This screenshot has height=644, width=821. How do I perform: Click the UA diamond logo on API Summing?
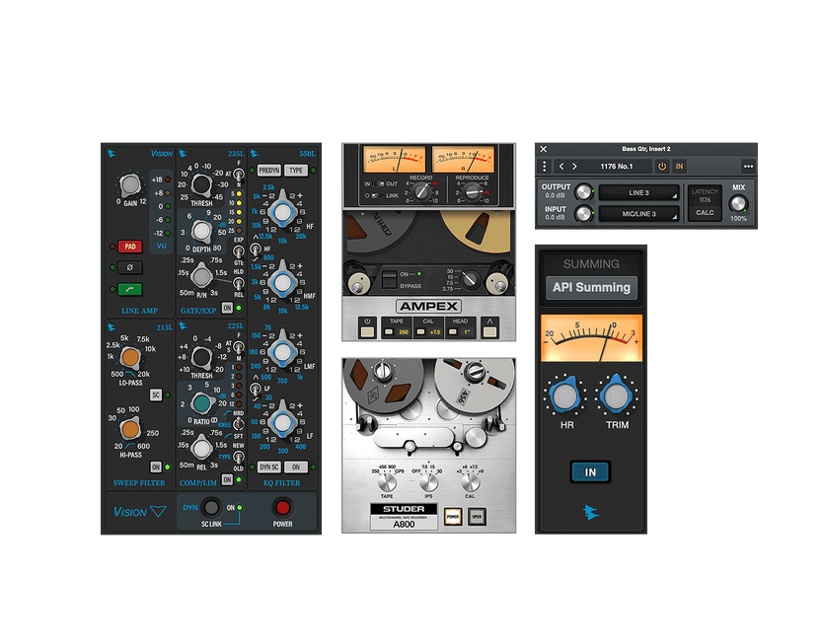tap(590, 511)
